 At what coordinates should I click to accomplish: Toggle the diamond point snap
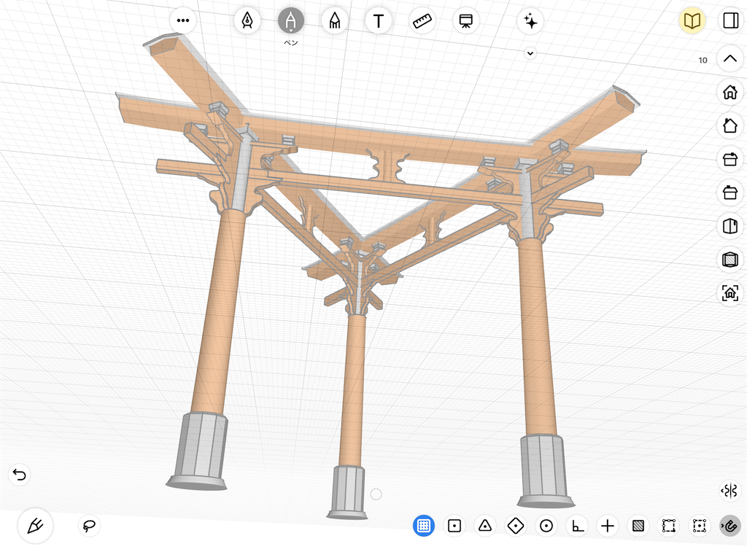coord(516,526)
